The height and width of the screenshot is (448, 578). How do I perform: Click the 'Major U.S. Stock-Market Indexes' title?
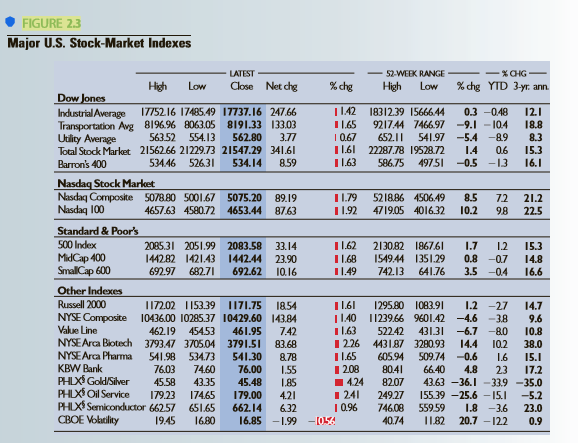(99, 43)
